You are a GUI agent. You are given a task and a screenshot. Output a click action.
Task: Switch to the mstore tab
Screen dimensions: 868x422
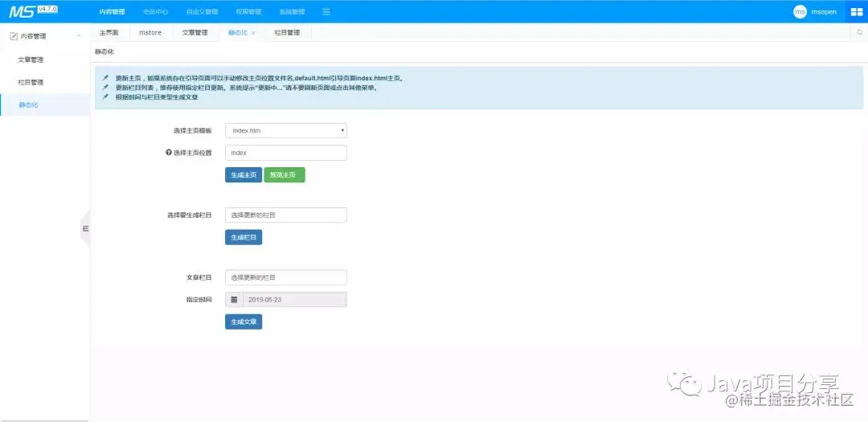[150, 33]
